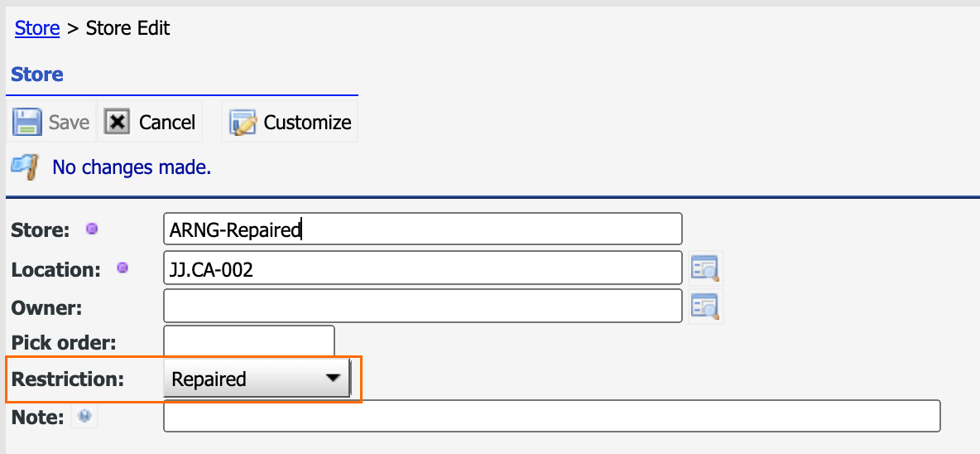
Task: Click purple required dot beside Location label
Action: point(122,268)
